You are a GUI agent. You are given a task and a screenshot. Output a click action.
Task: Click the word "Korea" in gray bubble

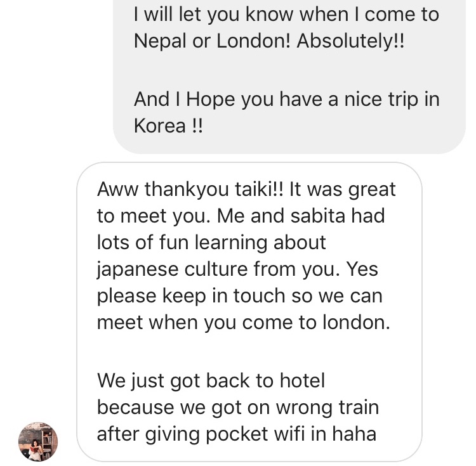[x=160, y=126]
